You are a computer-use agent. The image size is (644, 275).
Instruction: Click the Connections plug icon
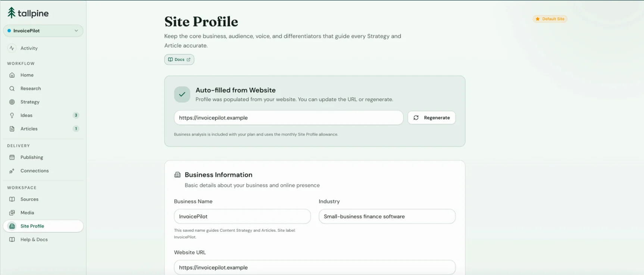tap(12, 171)
